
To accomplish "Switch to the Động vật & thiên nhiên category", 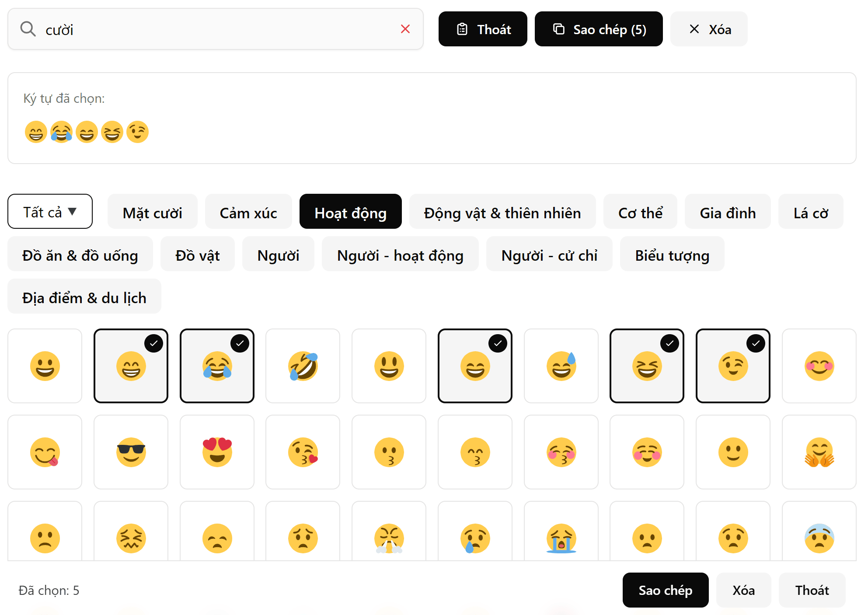I will (x=502, y=212).
